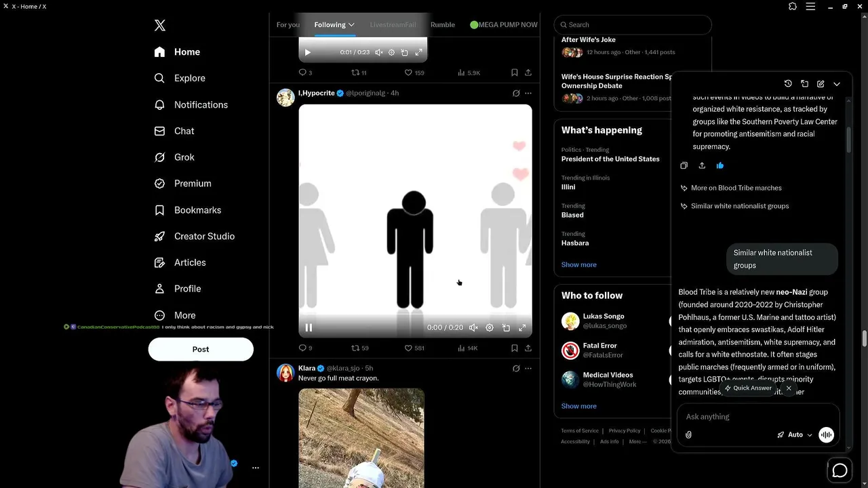868x488 pixels.
Task: Open the trending topic Hasbara
Action: point(575,243)
